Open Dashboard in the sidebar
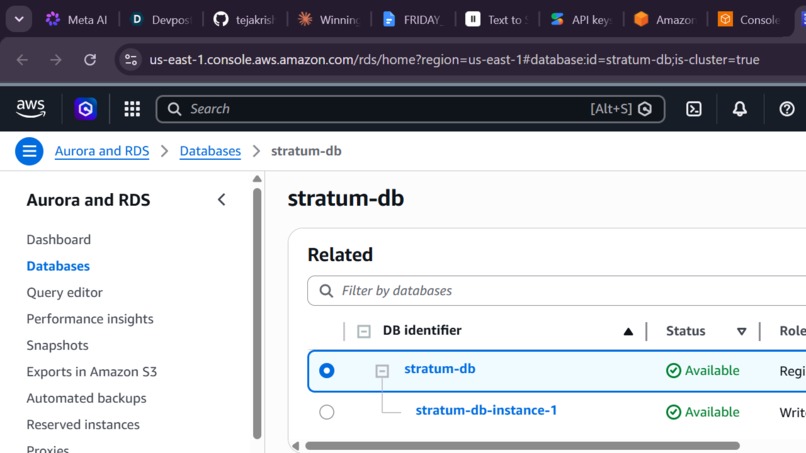The image size is (806, 453). (x=59, y=240)
